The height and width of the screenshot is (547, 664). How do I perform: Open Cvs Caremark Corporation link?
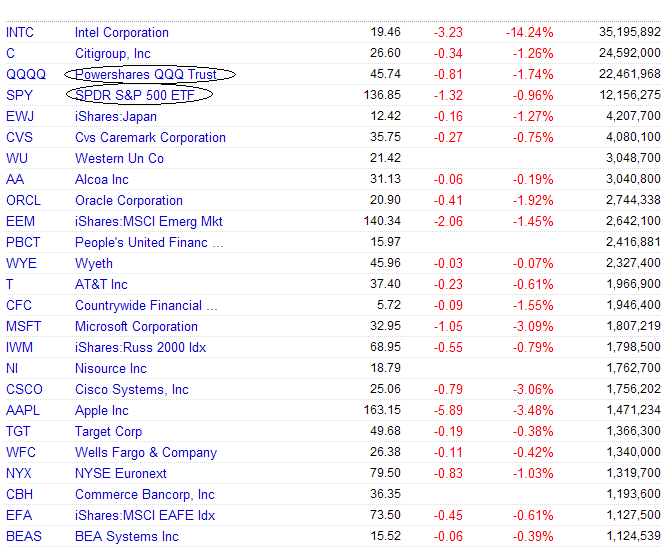150,138
